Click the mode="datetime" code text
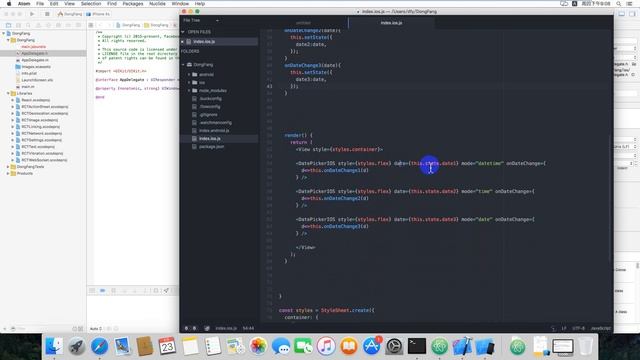Image resolution: width=640 pixels, height=360 pixels. tap(482, 163)
